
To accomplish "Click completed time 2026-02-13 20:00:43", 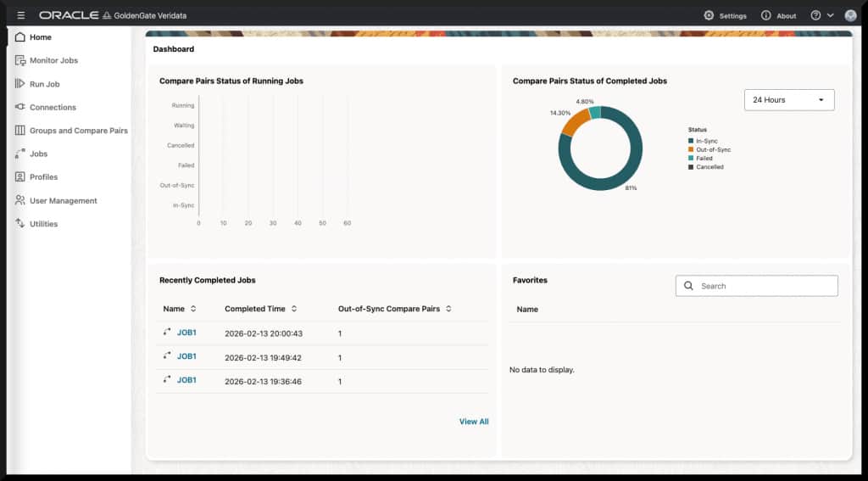I will [x=264, y=333].
